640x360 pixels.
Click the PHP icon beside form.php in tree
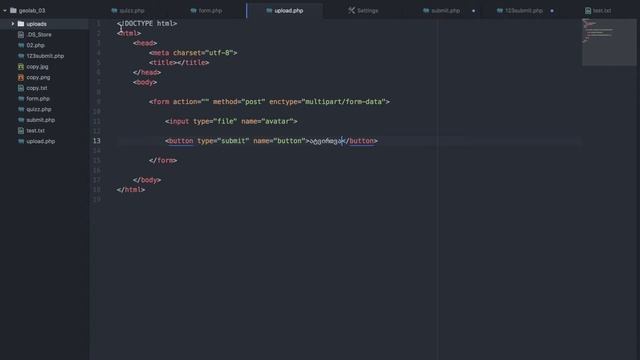click(x=21, y=99)
